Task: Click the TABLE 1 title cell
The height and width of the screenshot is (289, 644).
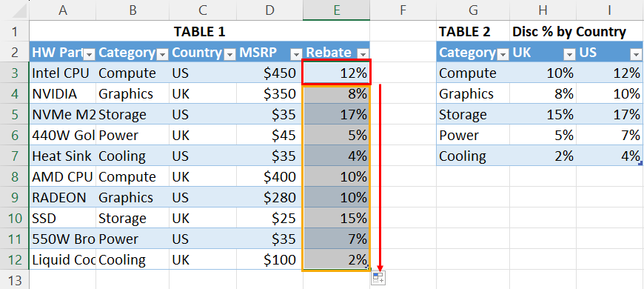Action: tap(200, 31)
